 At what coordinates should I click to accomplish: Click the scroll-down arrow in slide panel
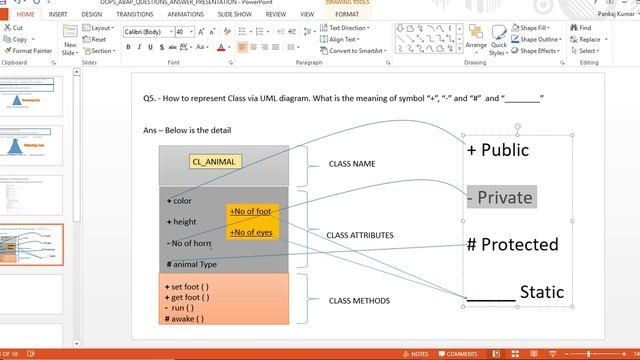[76, 344]
